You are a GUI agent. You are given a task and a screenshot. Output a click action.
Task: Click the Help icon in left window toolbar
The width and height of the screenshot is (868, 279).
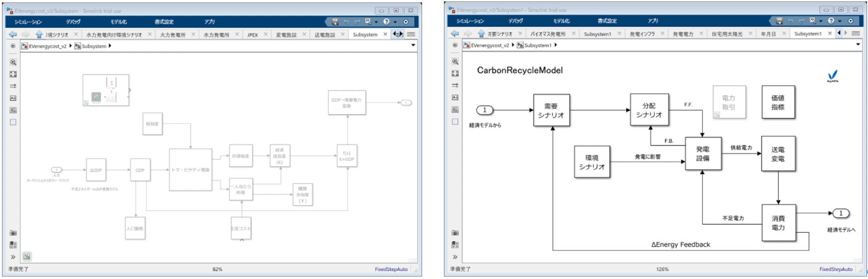tap(386, 22)
